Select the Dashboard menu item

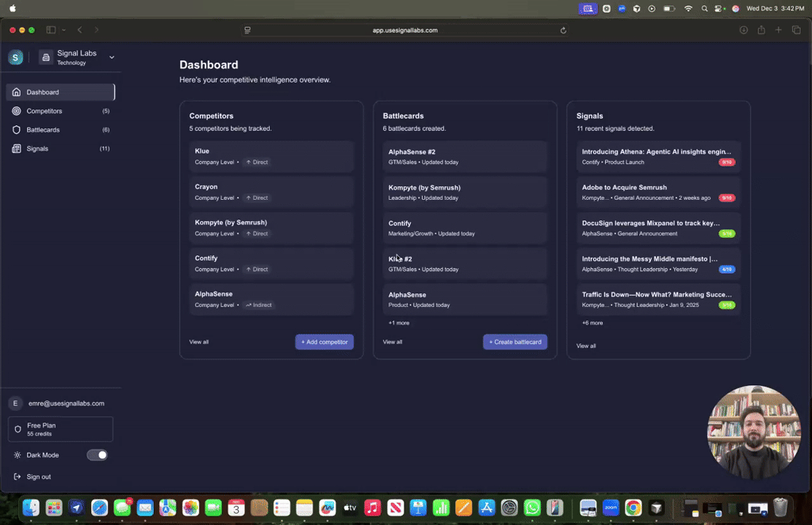point(60,92)
